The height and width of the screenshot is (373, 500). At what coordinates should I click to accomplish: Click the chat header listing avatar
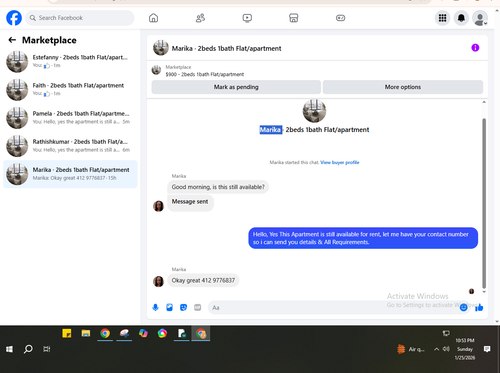coord(161,48)
